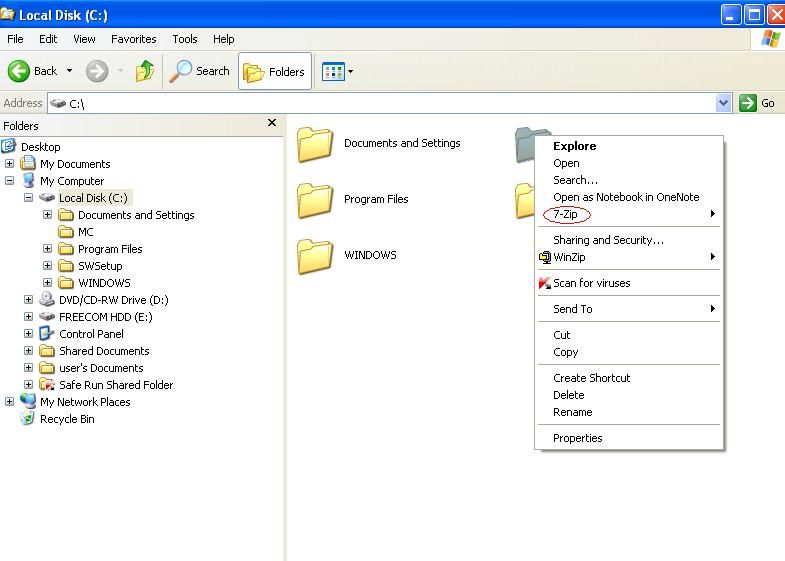785x561 pixels.
Task: Click the Go button
Action: pyautogui.click(x=758, y=103)
